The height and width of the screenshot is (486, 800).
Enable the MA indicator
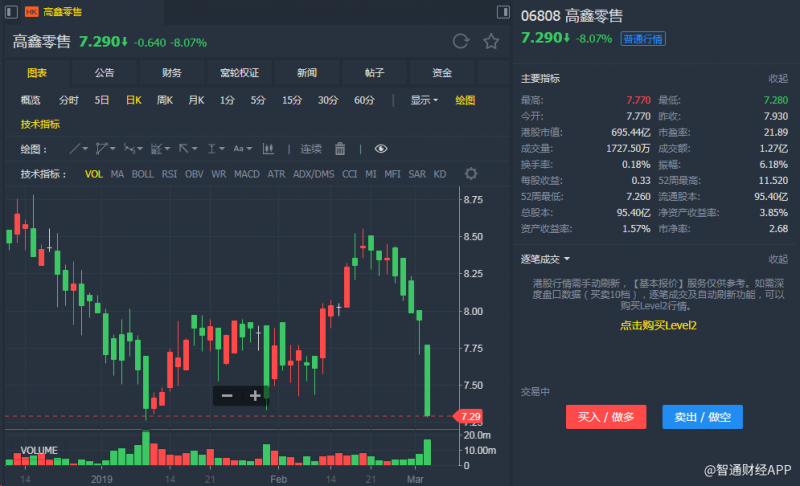pos(117,174)
